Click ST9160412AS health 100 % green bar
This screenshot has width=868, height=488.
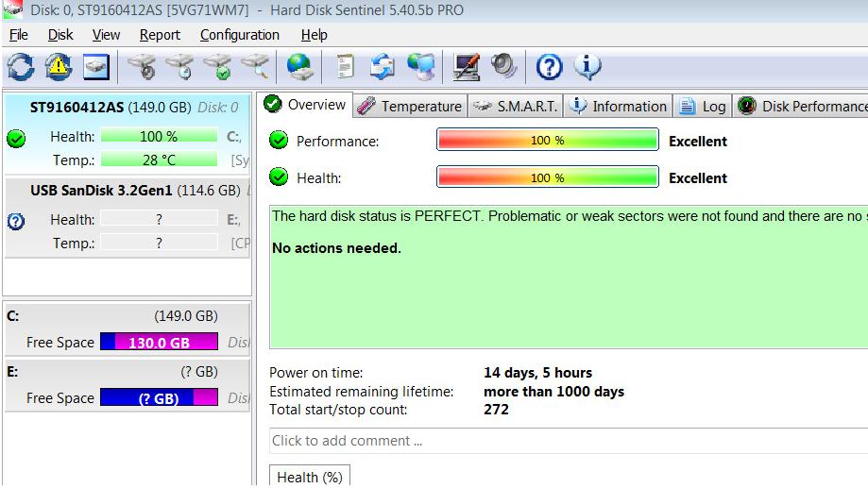point(159,136)
